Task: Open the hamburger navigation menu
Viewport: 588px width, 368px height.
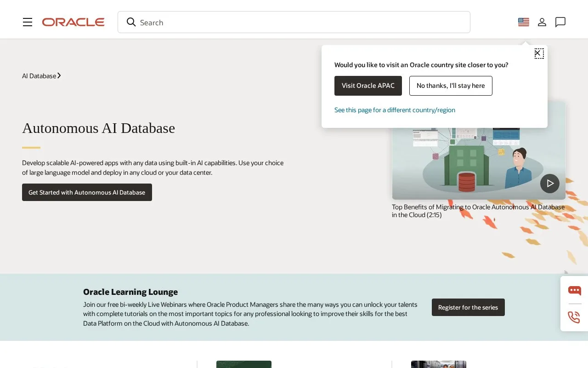Action: [28, 22]
